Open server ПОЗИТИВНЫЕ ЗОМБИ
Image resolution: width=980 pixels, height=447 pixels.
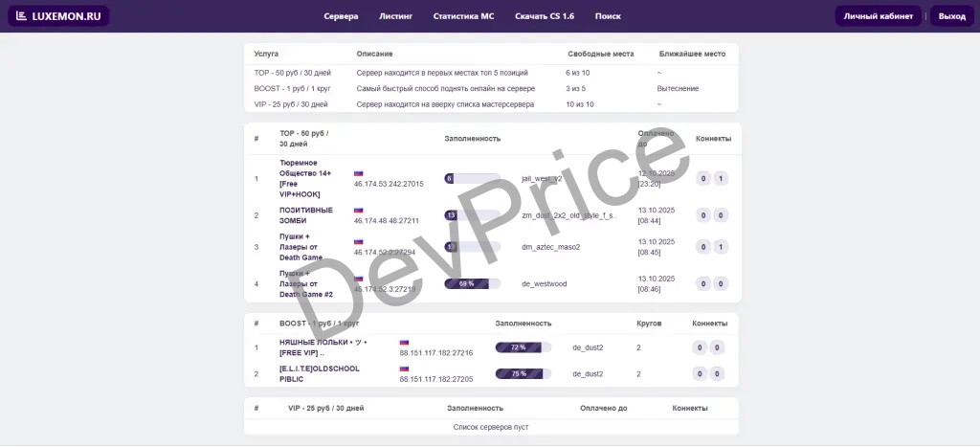306,215
